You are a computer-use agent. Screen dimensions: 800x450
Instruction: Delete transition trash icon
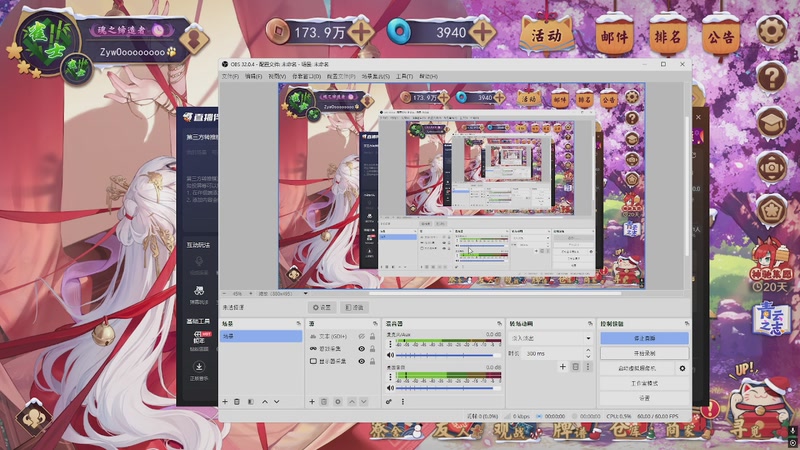coord(576,367)
